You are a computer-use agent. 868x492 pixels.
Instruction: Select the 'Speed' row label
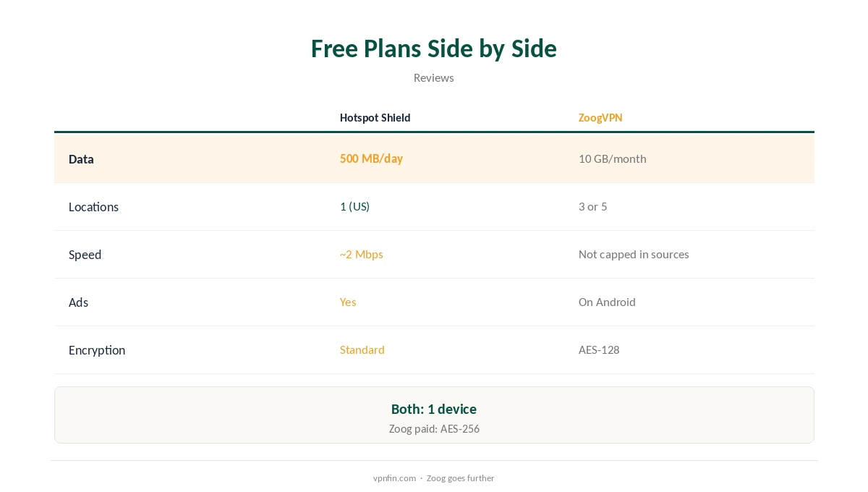[85, 255]
